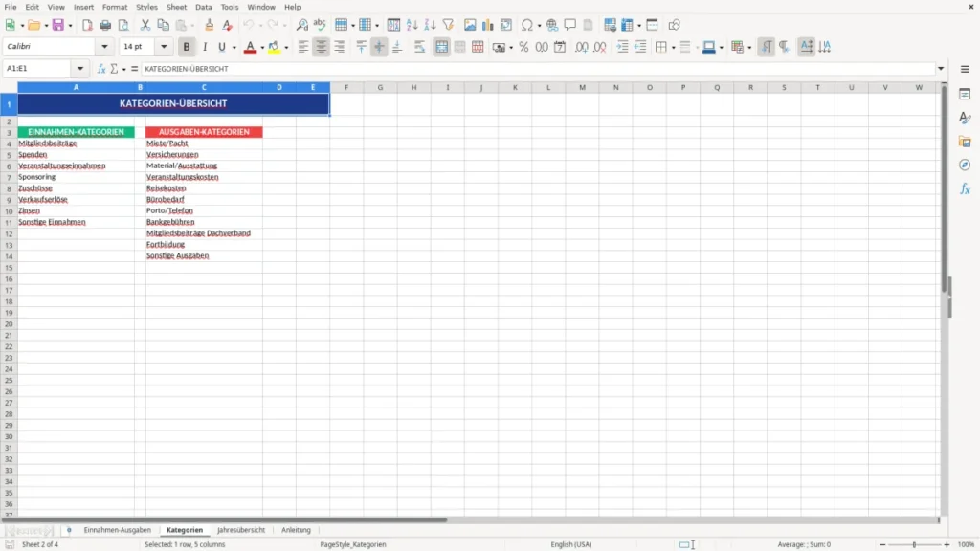Screen dimensions: 980x551
Task: Open Find & Replace with the magnifier icon
Action: [301, 25]
